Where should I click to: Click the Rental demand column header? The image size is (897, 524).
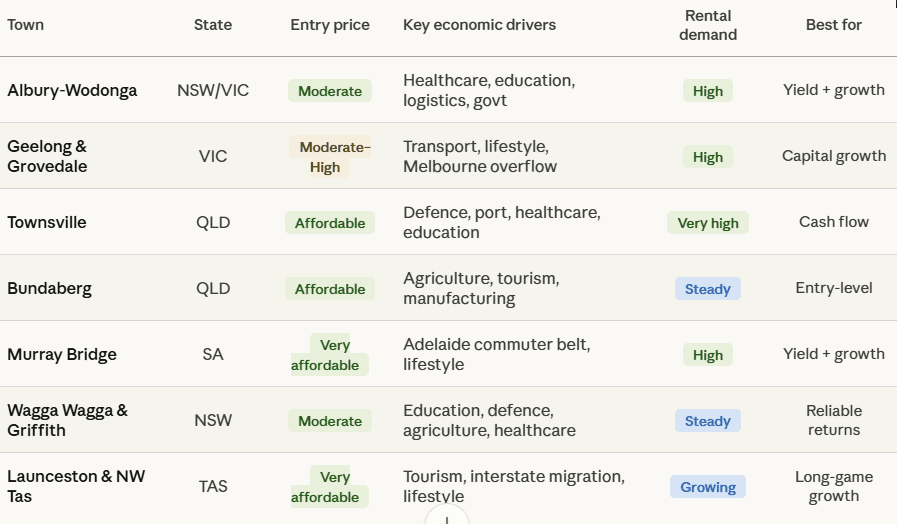click(x=708, y=25)
